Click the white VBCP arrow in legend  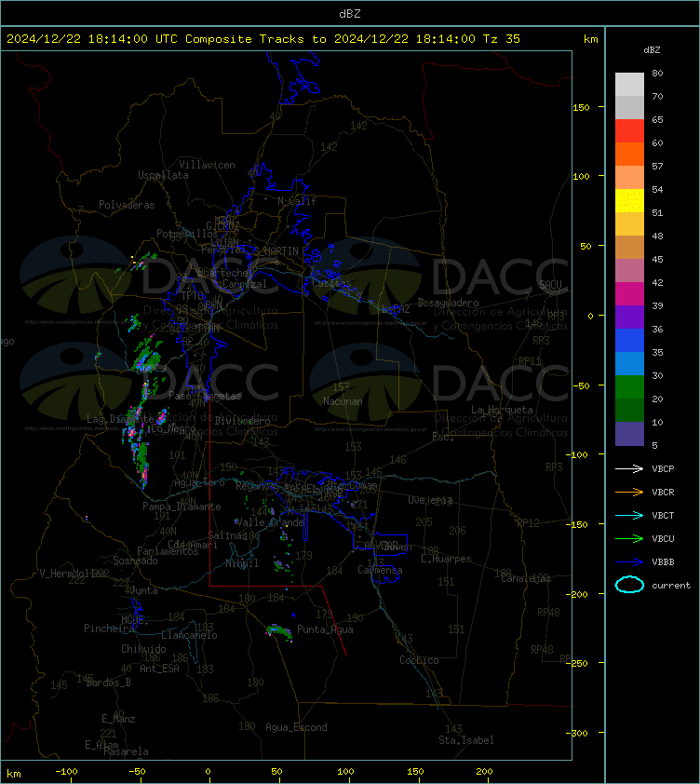pos(629,468)
